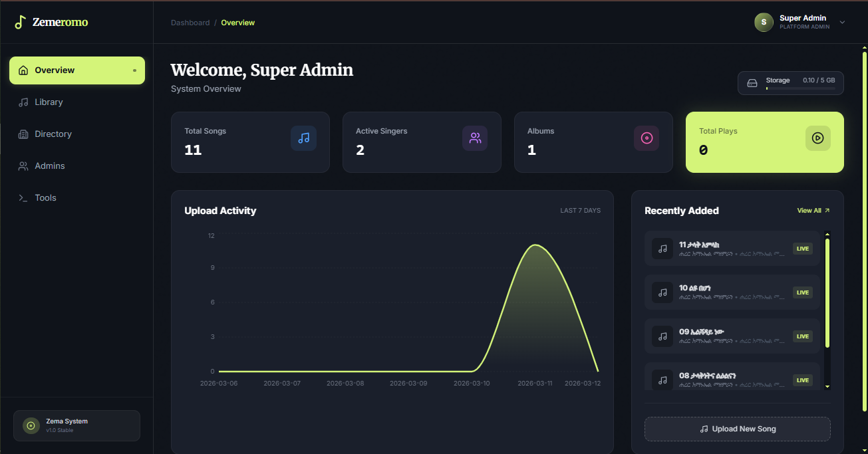Click the 'Recently Added' panel heading

pos(682,211)
